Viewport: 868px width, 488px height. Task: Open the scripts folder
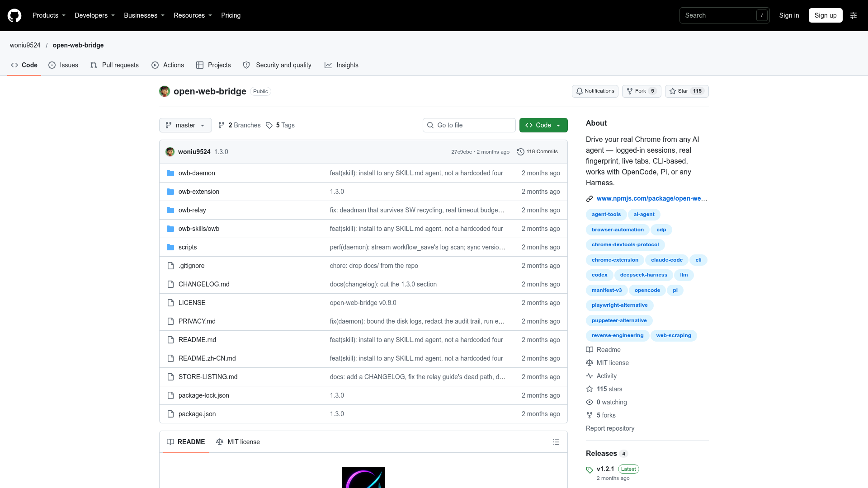coord(188,247)
